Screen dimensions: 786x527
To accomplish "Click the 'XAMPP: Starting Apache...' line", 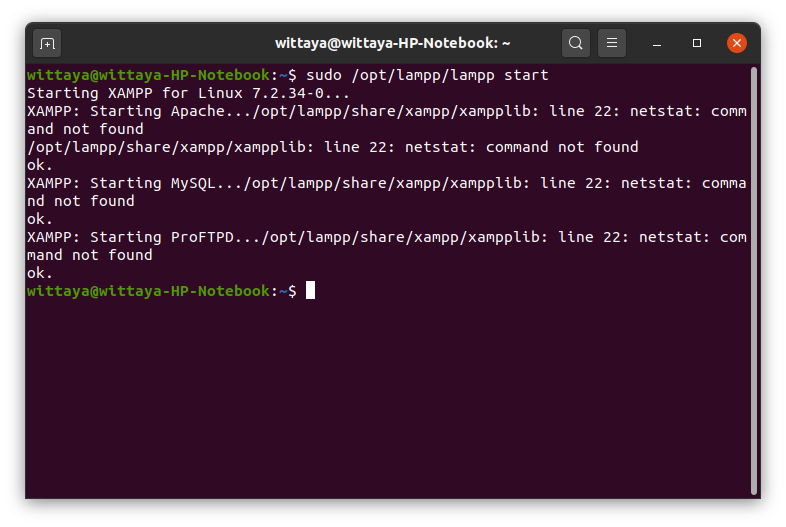I will (387, 111).
